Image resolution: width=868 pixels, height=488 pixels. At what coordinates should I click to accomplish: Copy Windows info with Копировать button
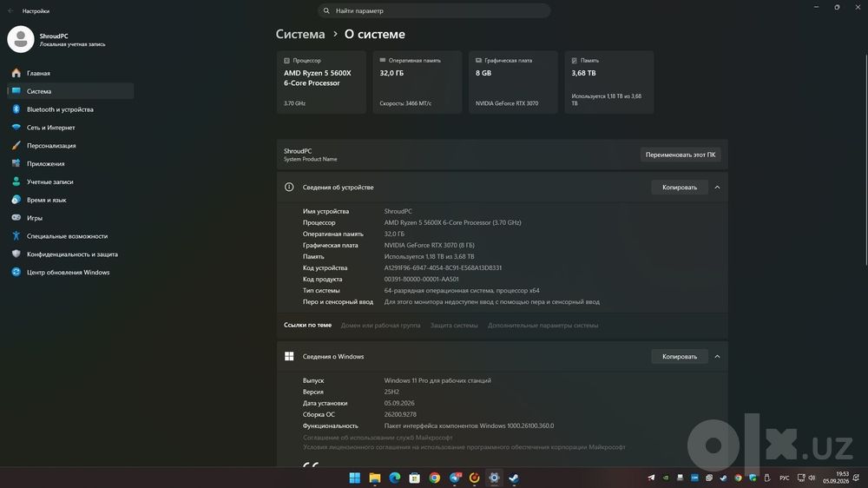point(680,357)
